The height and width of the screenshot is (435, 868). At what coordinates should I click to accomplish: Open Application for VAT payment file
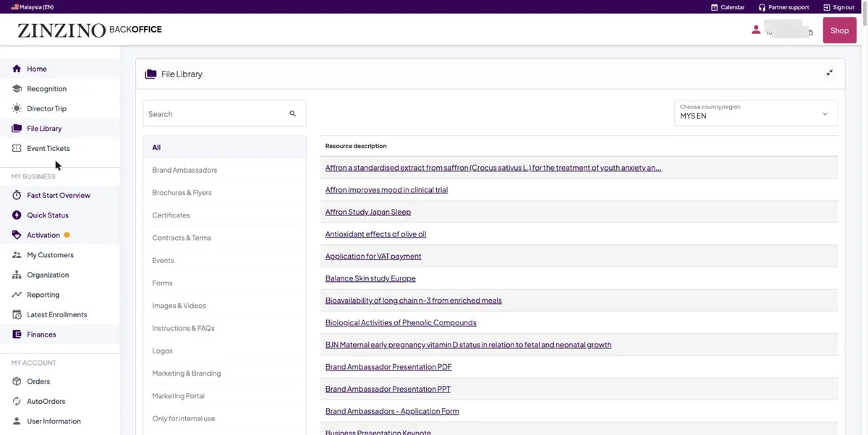373,256
